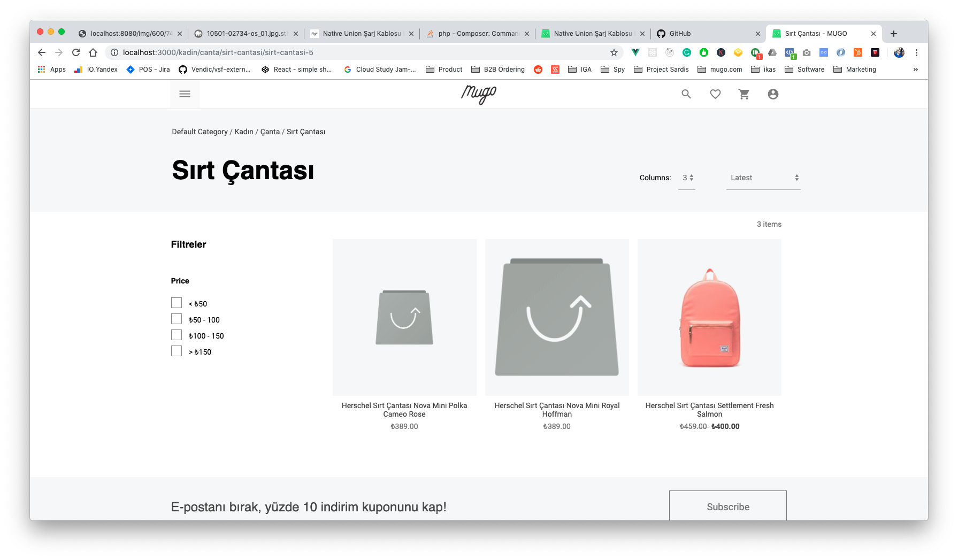Open the hamburger navigation menu
Viewport: 958px width, 560px height.
tap(185, 94)
